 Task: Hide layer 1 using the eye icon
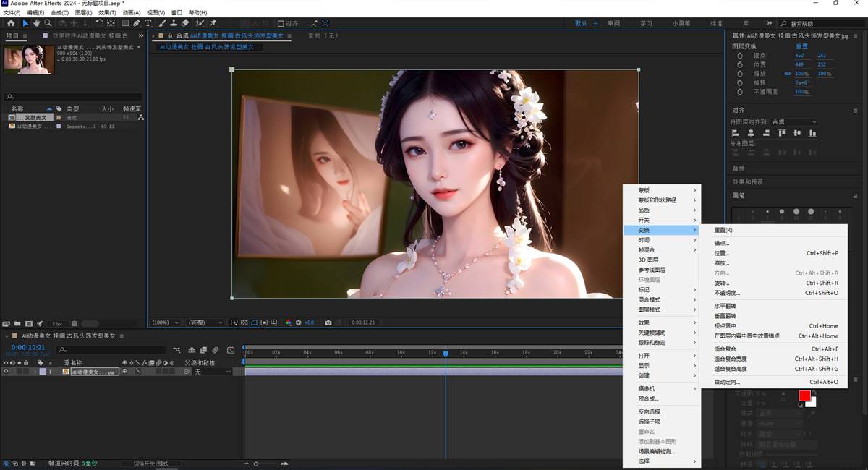(6, 372)
